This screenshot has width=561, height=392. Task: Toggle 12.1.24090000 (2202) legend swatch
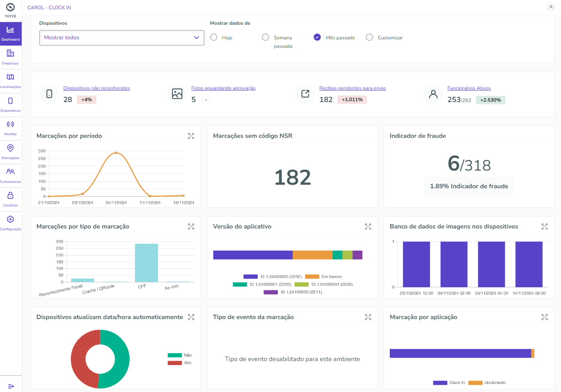(x=250, y=277)
